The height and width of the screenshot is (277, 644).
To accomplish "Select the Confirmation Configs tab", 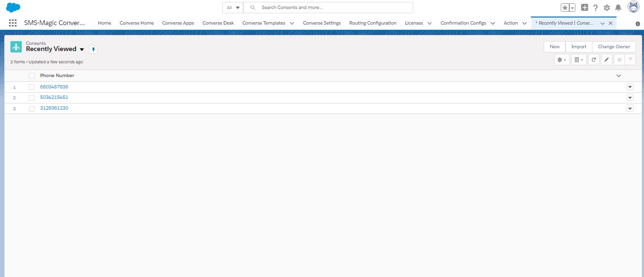I will [x=463, y=23].
